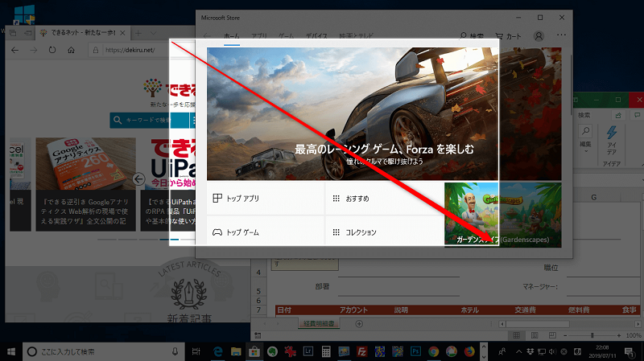Screen dimensions: 644x361
Task: Click the microphone icon in taskbar search
Action: (x=175, y=351)
